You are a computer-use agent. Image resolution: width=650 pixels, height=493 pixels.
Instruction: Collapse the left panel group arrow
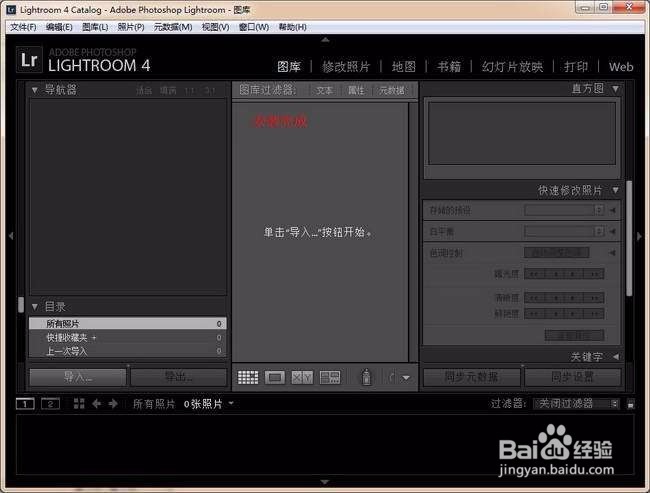pos(11,236)
